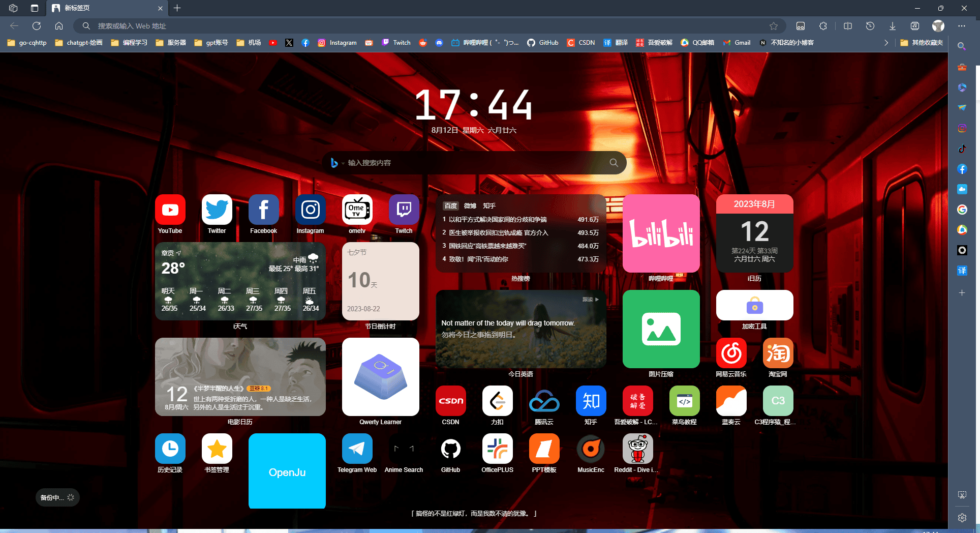980x533 pixels.
Task: Open the 电影日历 movie card
Action: (x=240, y=377)
